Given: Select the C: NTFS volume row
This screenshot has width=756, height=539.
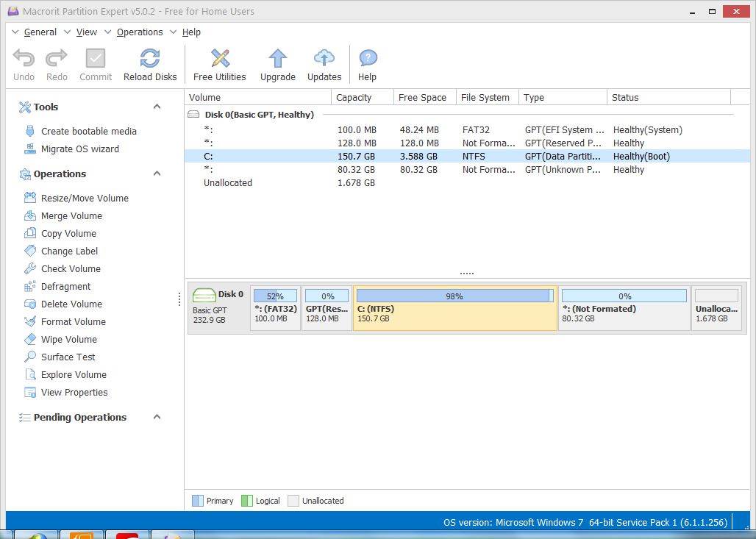Looking at the screenshot, I should click(467, 156).
